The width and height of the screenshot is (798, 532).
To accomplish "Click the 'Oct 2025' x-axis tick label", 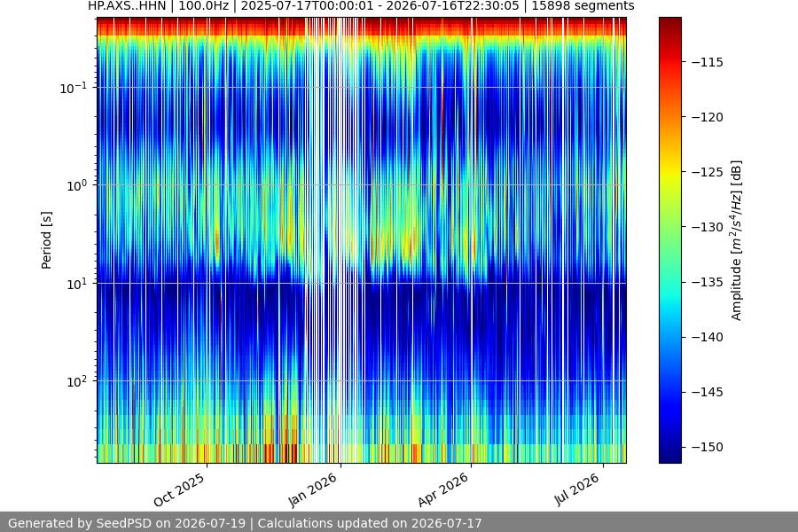I will pos(179,489).
